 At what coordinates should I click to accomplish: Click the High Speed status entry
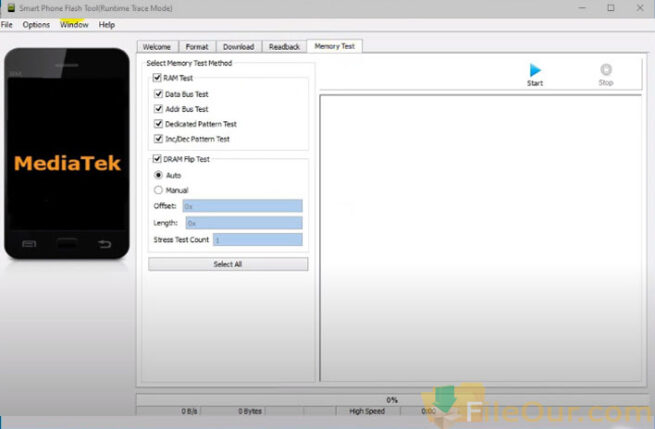click(x=368, y=411)
